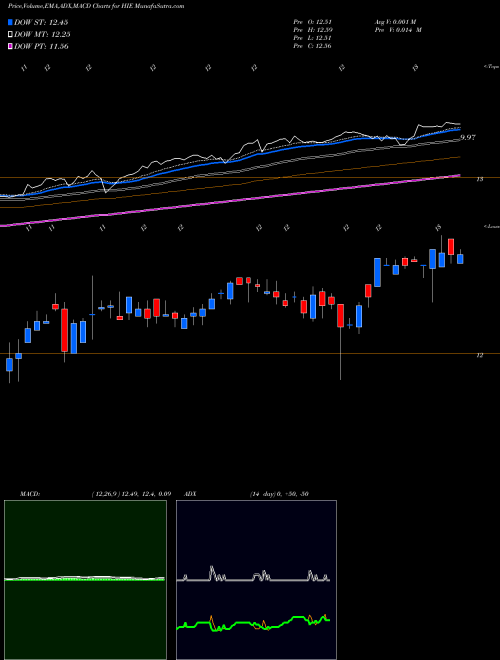
Task: Click the chart title mentioning MunafaSutra.com
Action: point(96,6)
